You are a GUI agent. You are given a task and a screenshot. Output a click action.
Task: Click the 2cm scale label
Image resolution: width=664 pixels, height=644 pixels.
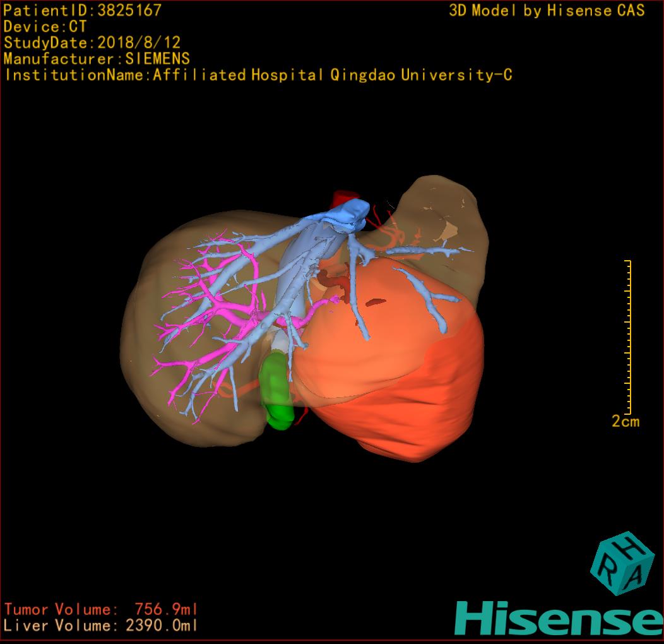point(625,421)
